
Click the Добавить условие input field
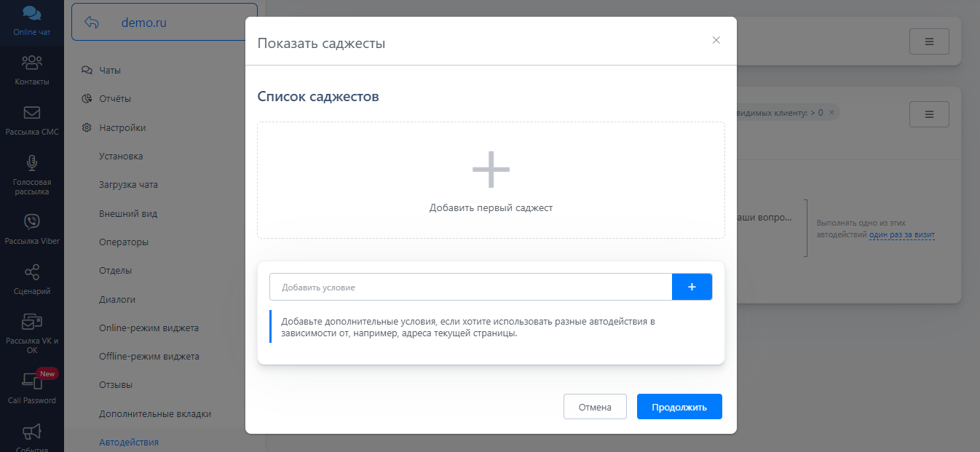(x=470, y=288)
